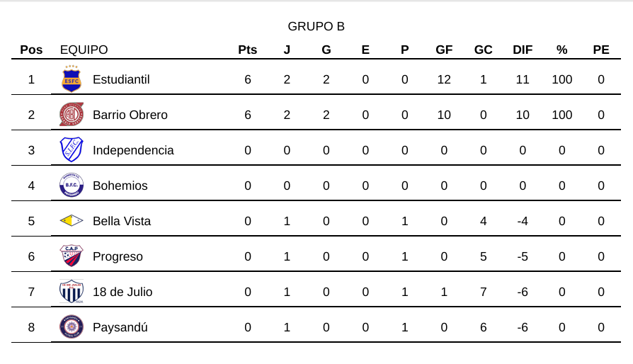Select the EQUIPO column header
The height and width of the screenshot is (364, 633).
pyautogui.click(x=84, y=50)
